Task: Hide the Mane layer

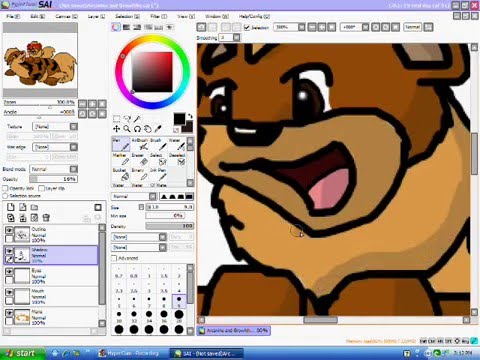Action: pyautogui.click(x=9, y=313)
